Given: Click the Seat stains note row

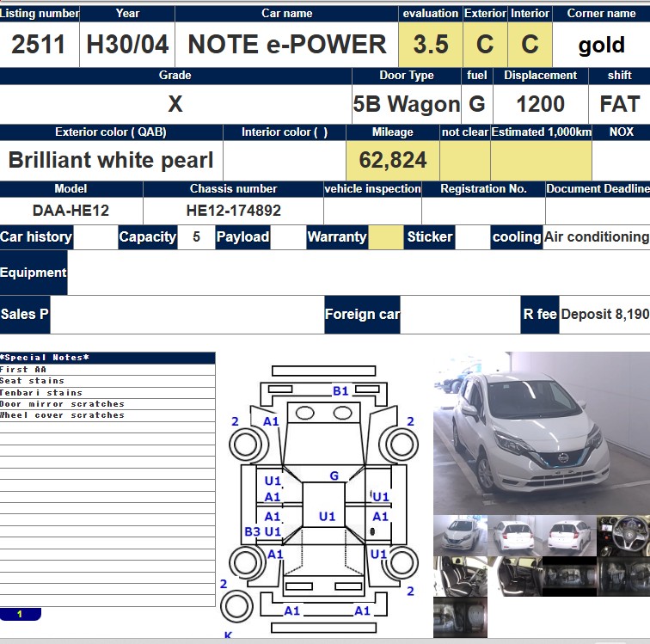Looking at the screenshot, I should (107, 381).
